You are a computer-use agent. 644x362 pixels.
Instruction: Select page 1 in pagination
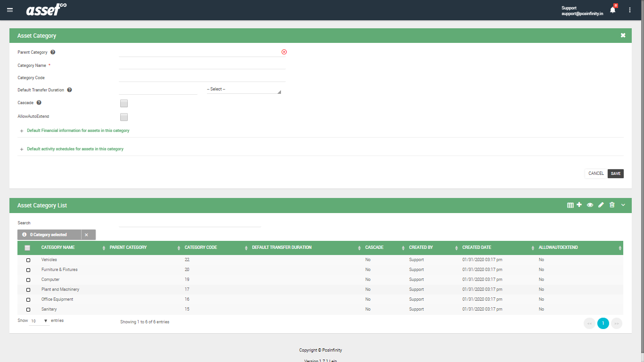pos(603,323)
